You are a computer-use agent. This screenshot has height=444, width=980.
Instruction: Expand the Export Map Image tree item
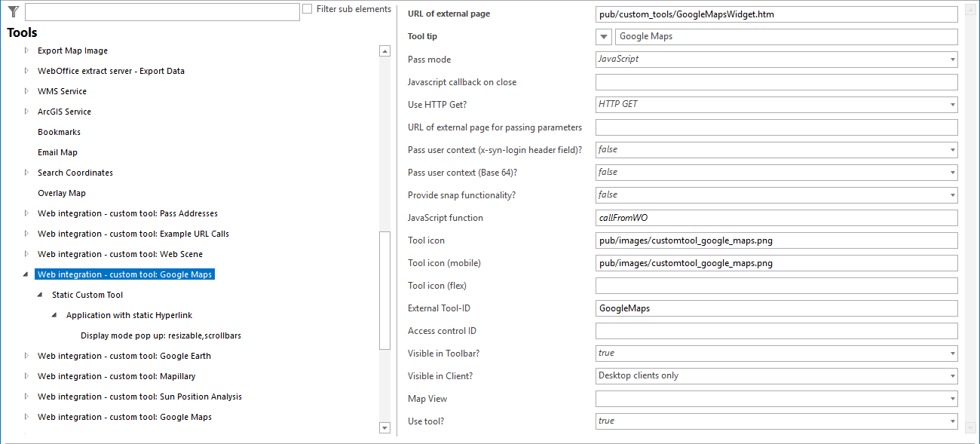click(25, 51)
